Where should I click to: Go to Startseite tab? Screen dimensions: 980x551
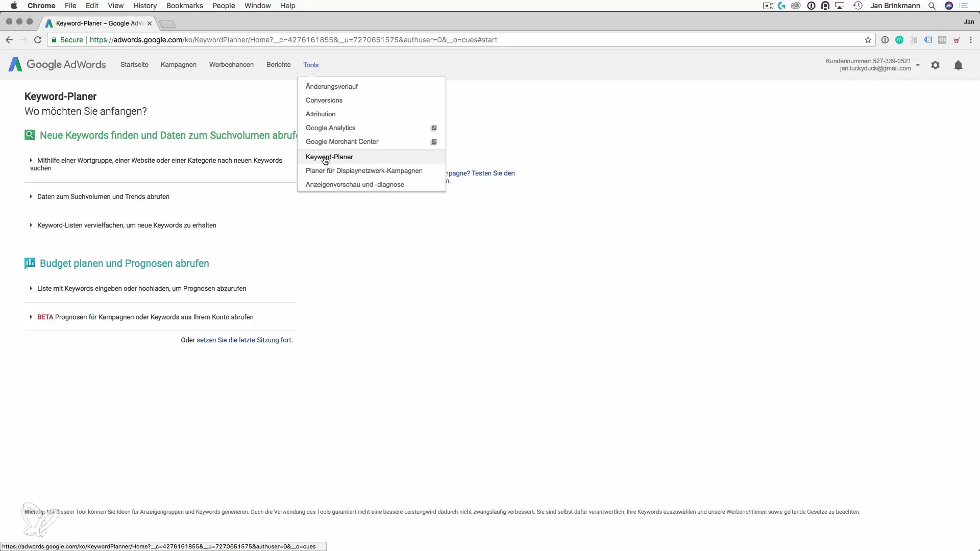tap(134, 64)
